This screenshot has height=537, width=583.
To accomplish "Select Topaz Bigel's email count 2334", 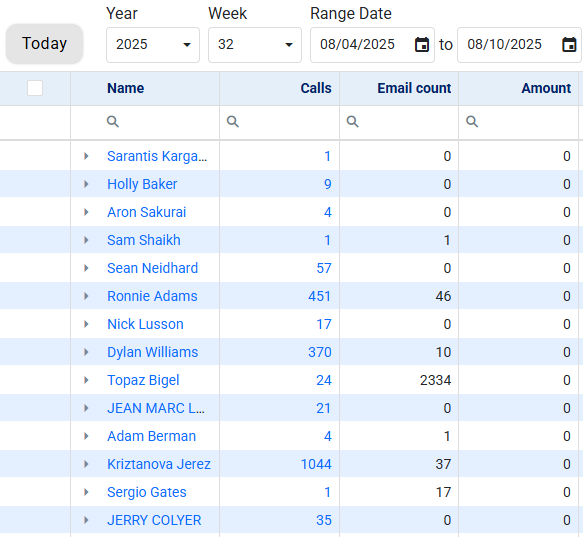I will click(435, 380).
